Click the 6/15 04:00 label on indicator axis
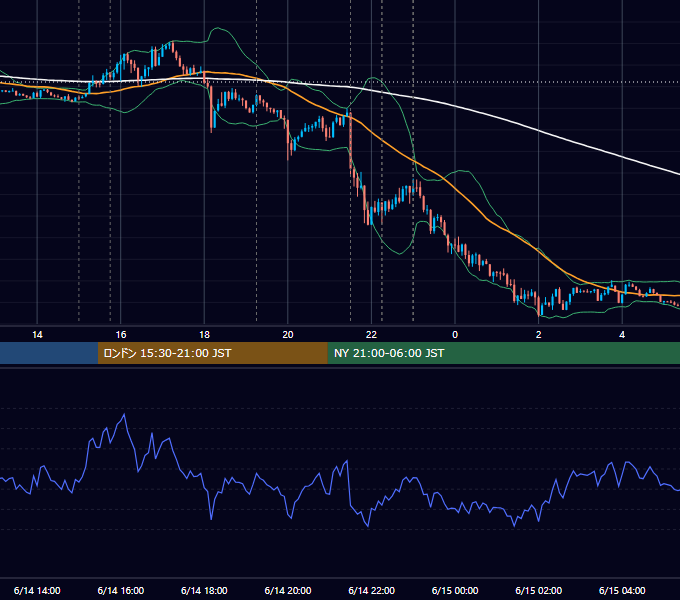 coord(622,590)
